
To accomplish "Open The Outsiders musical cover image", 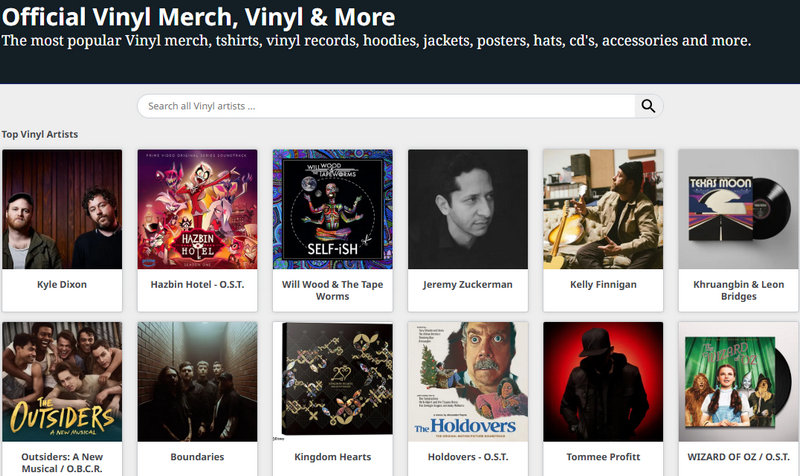I will point(62,381).
